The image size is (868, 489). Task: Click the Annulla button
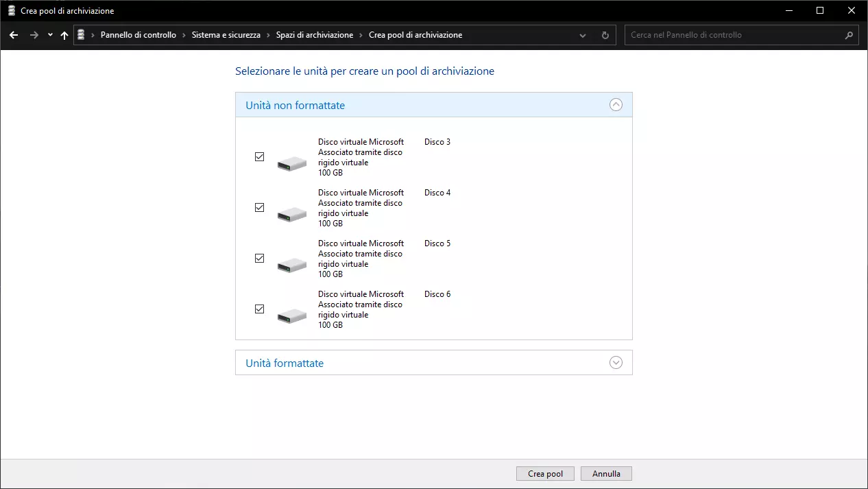click(606, 474)
